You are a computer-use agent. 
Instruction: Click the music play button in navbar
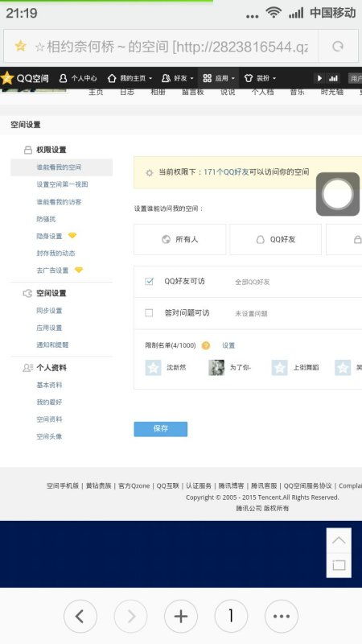pos(319,78)
